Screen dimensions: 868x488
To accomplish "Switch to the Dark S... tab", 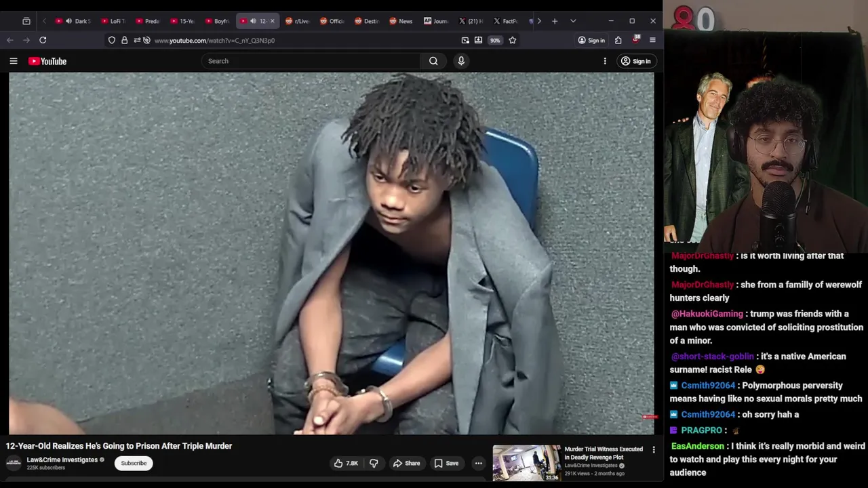I will tap(73, 21).
